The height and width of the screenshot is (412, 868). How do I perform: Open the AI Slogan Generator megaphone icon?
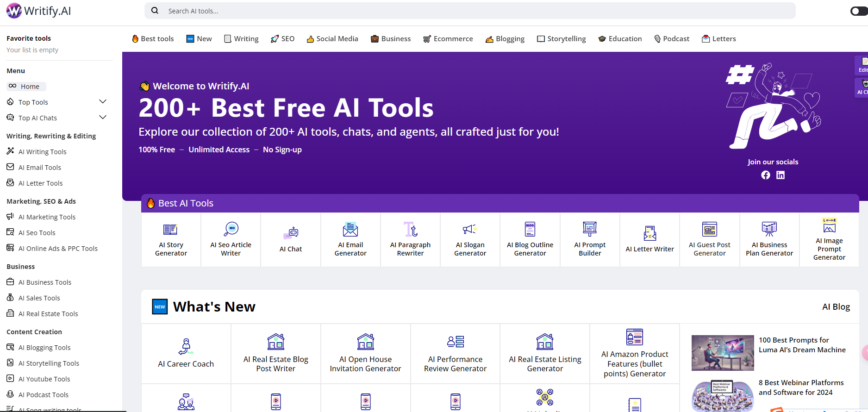(469, 230)
